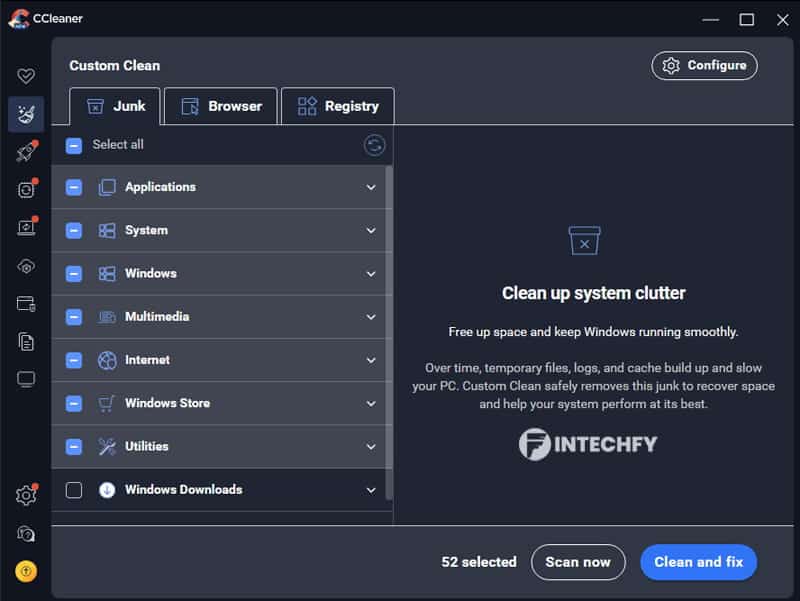Click the Clean and fix button
Image resolution: width=800 pixels, height=601 pixels.
tap(699, 562)
